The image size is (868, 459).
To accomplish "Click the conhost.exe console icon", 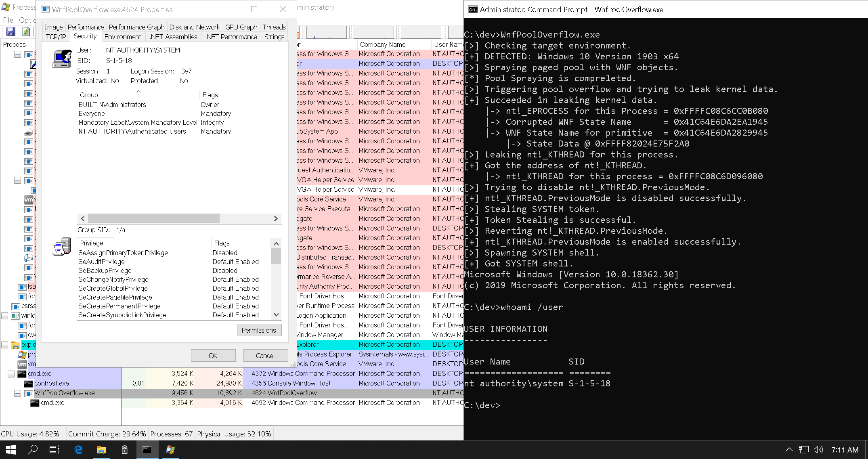I will click(x=28, y=383).
